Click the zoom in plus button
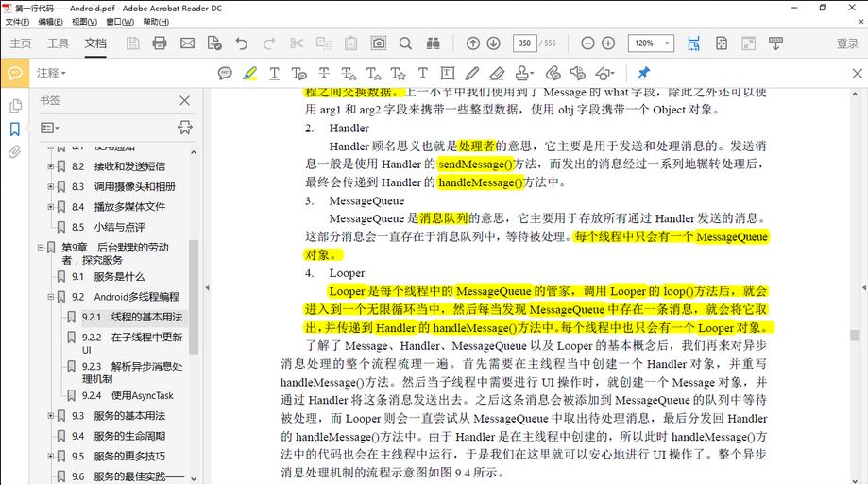Viewport: 868px width, 485px height. point(608,43)
